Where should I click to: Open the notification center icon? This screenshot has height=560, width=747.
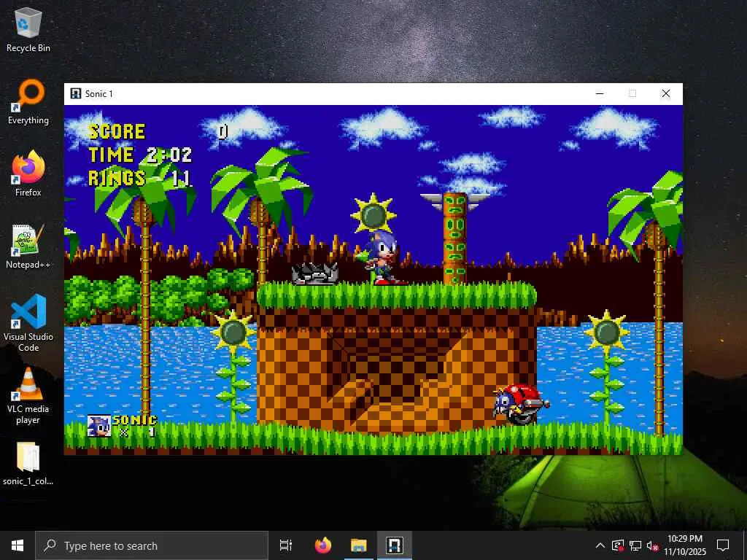tap(723, 545)
